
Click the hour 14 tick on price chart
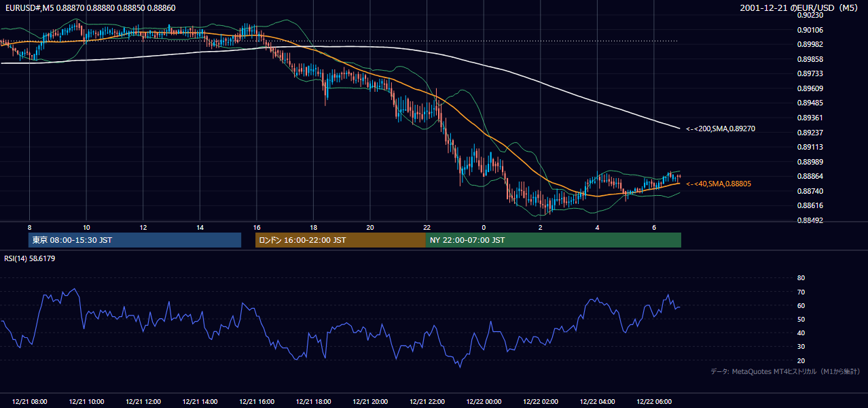click(200, 227)
